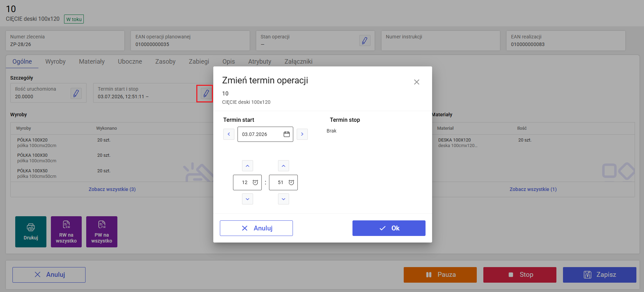
Task: Open the Opis tab
Action: point(229,62)
